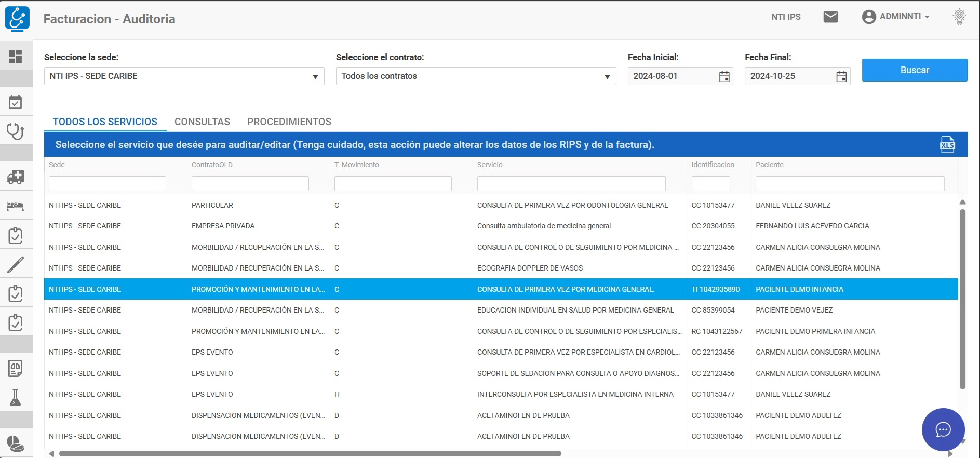980x458 pixels.
Task: Click the ContratoOLD column filter field
Action: coord(250,183)
